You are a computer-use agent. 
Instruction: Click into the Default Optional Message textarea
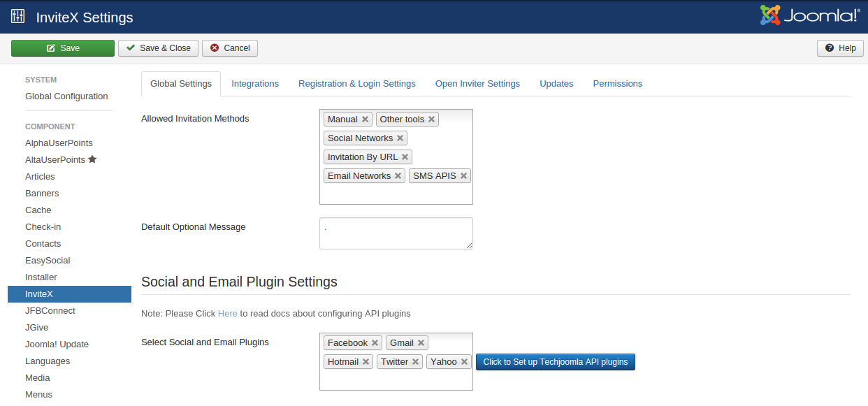[396, 233]
